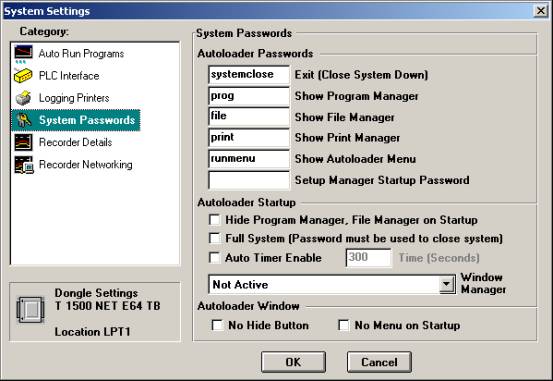This screenshot has width=553, height=381.
Task: Click the Recorder Details icon
Action: point(24,143)
